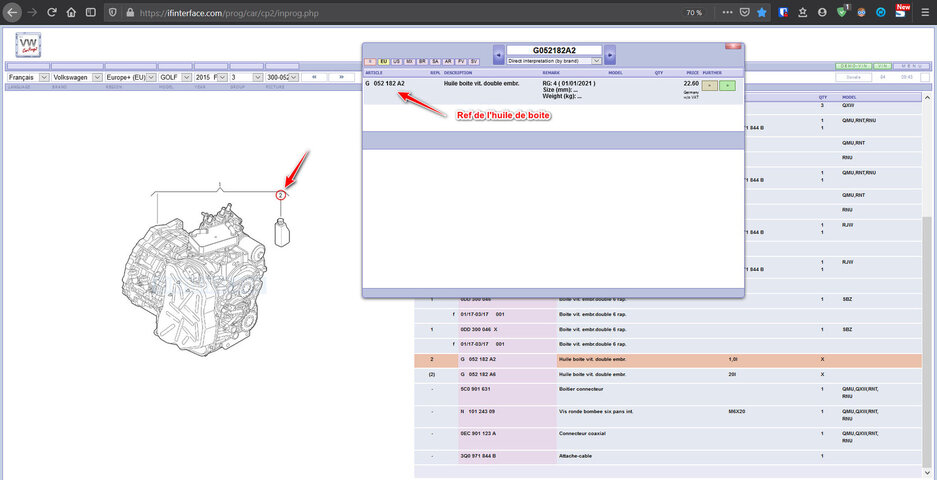The height and width of the screenshot is (480, 937).
Task: Select part 0EC 901 123 A row
Action: tap(667, 437)
